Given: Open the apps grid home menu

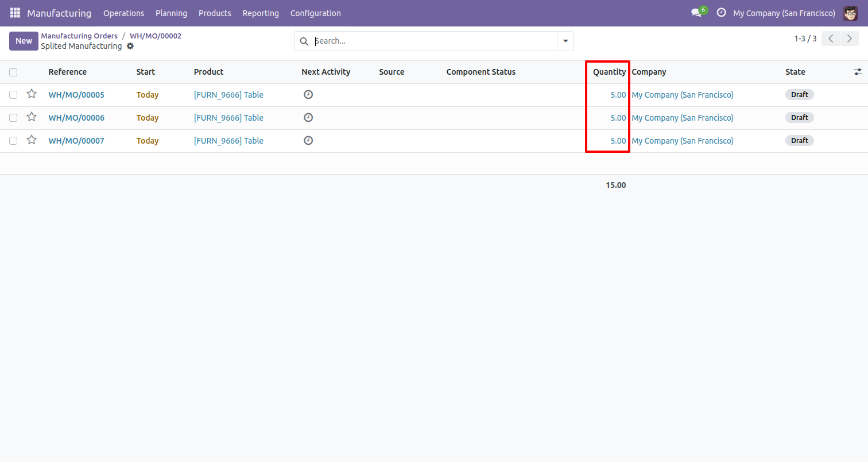Looking at the screenshot, I should pyautogui.click(x=15, y=13).
